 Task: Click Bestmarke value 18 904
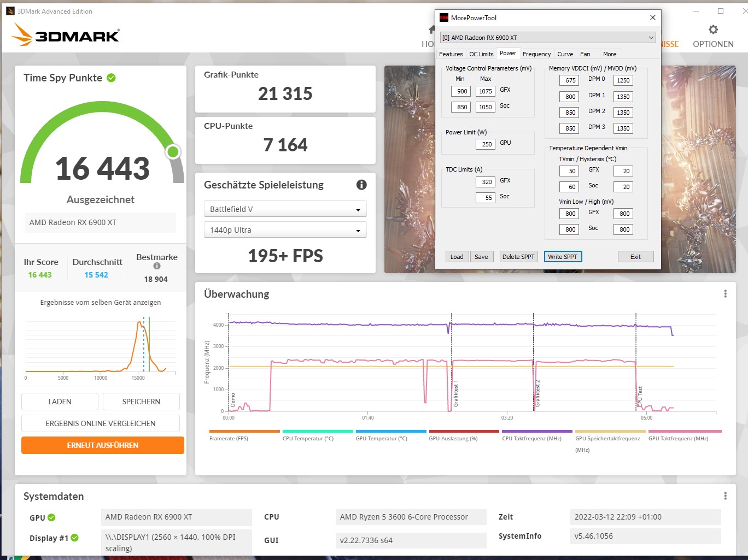click(x=156, y=279)
